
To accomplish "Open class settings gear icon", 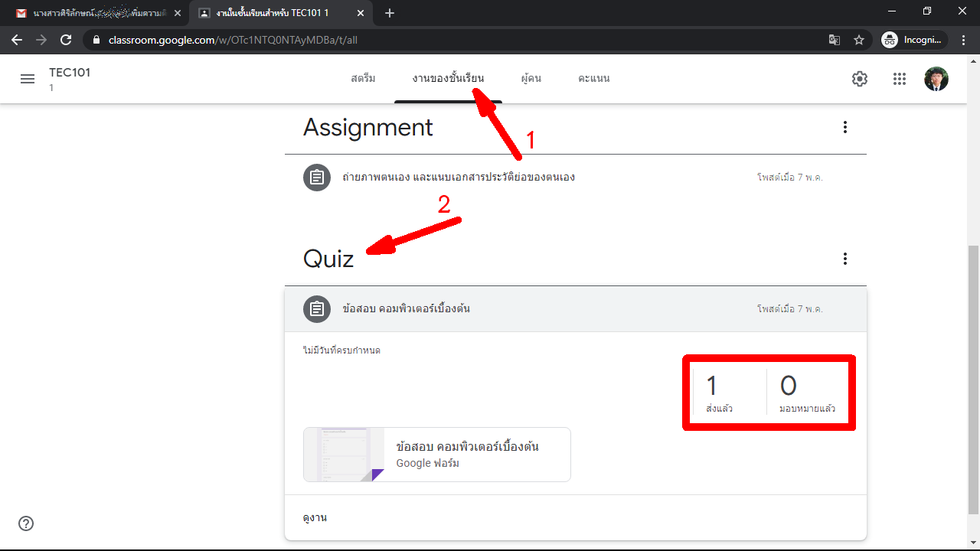I will coord(860,79).
